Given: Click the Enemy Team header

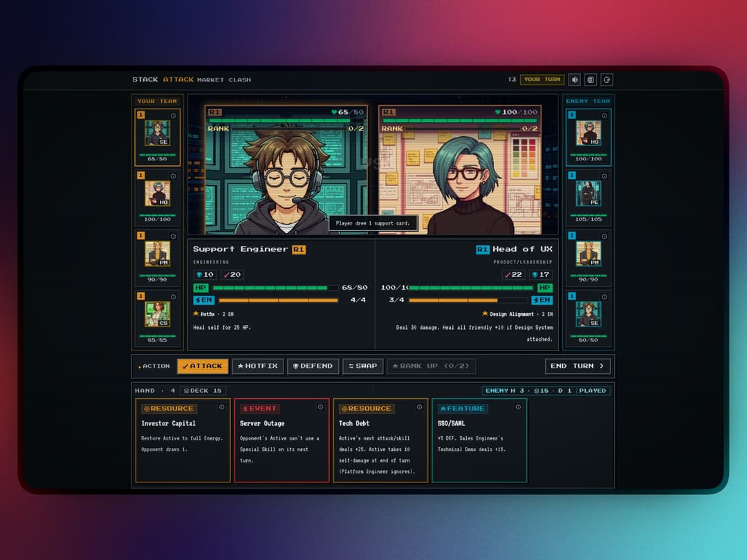Looking at the screenshot, I should [589, 102].
